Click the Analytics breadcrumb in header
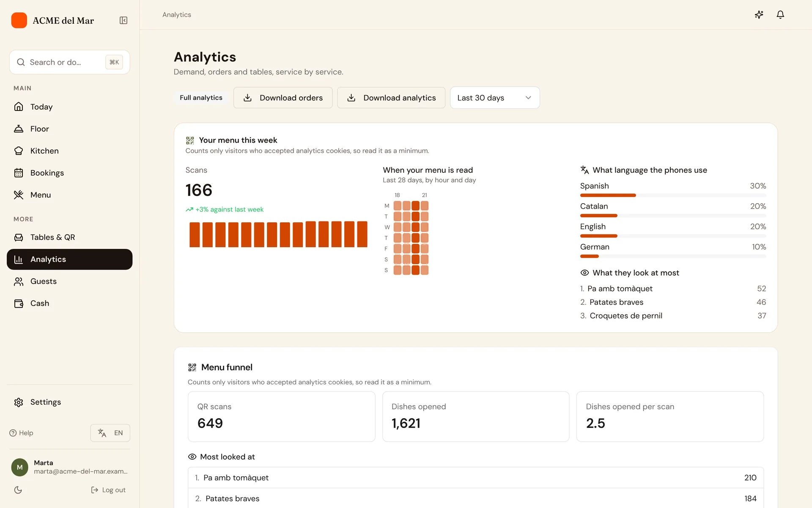Screen dimensions: 812x508 [177, 15]
